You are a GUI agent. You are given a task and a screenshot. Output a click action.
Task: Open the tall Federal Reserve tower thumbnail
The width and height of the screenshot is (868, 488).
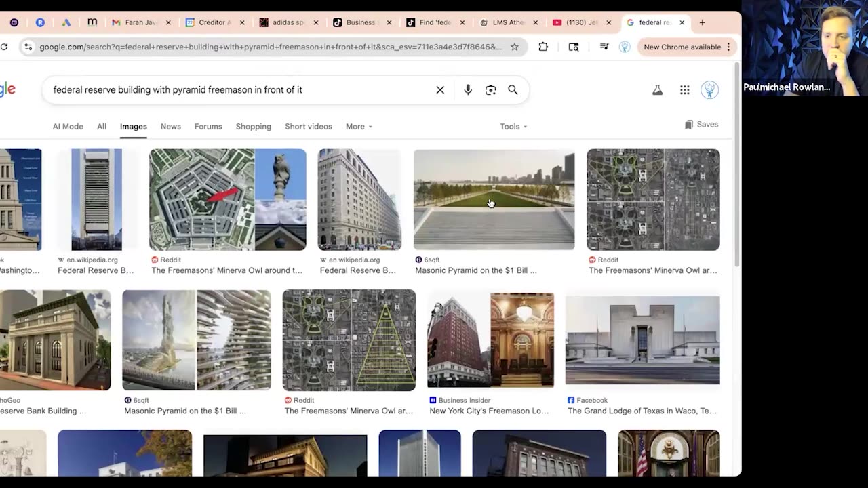coord(96,200)
